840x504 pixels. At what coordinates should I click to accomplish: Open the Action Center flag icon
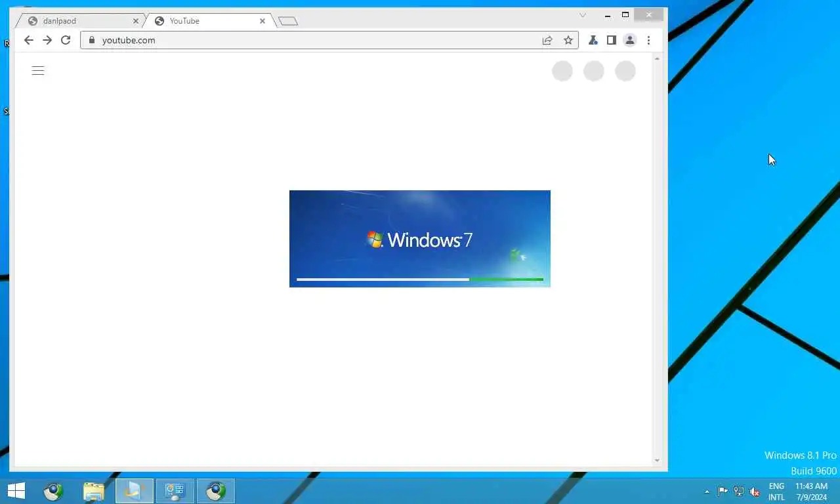pyautogui.click(x=723, y=492)
